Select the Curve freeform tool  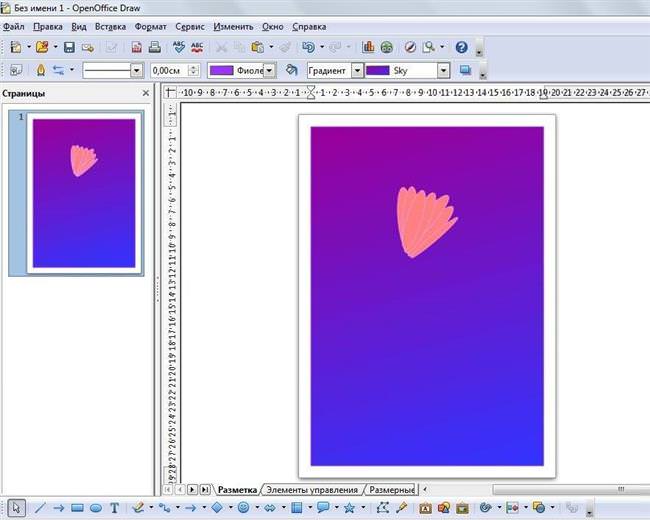(138, 508)
